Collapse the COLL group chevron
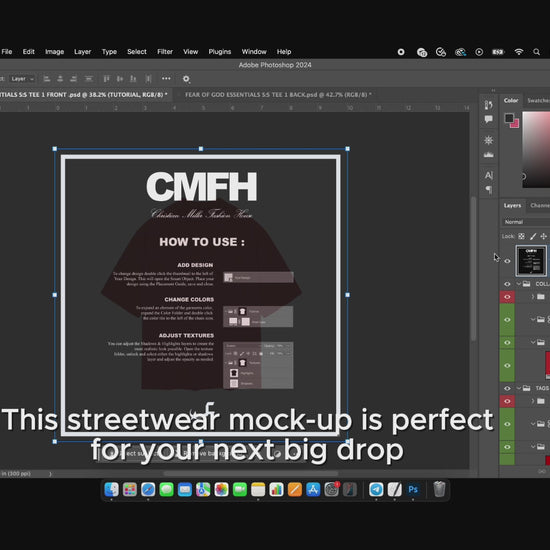This screenshot has height=550, width=550. (x=518, y=284)
